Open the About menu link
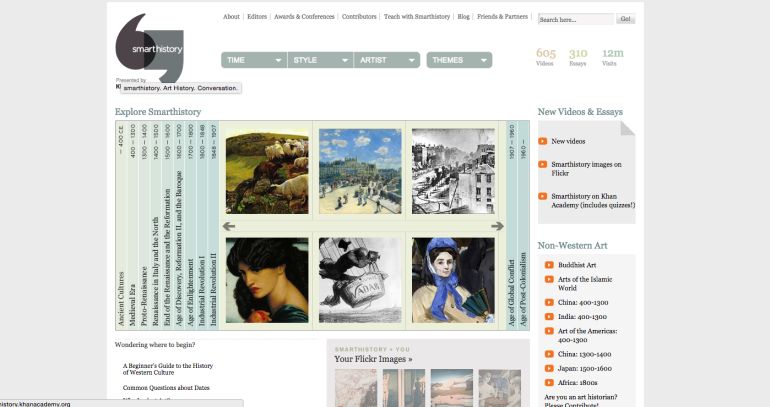 click(231, 17)
